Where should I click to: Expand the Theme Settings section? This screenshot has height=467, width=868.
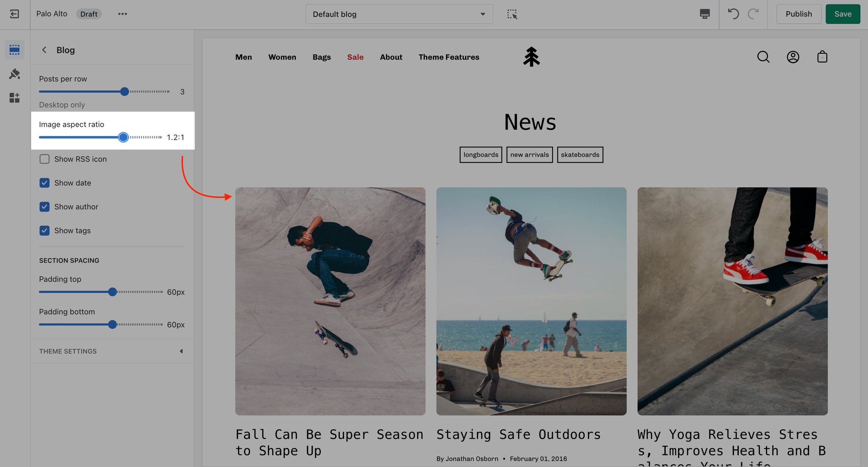112,351
